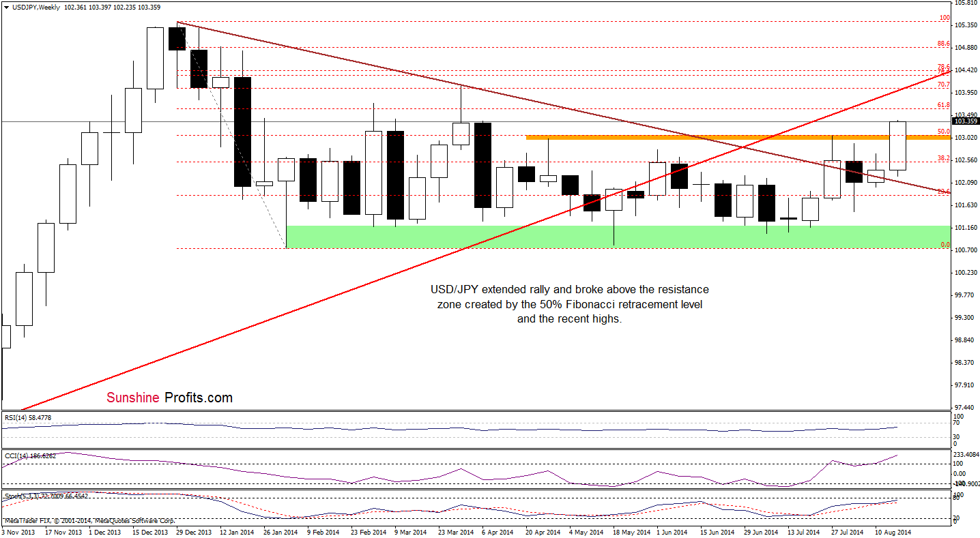Select the green support zone rectangle
The image size is (980, 538).
point(618,237)
